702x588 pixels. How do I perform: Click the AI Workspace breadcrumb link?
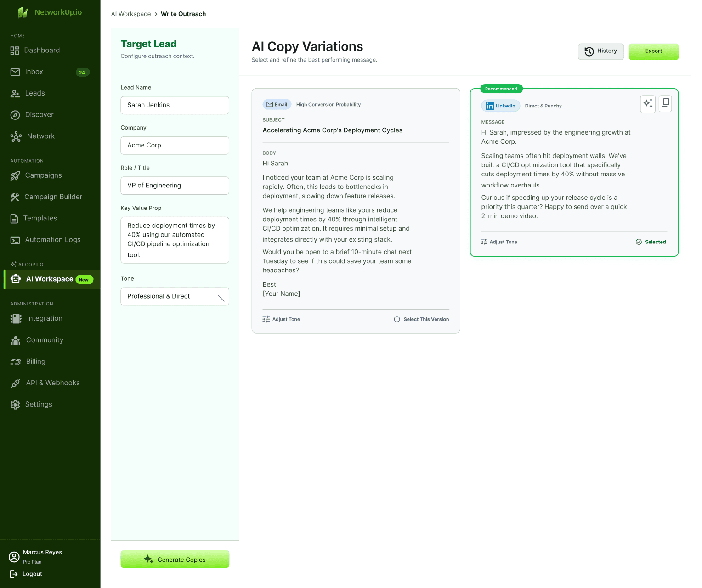pos(131,14)
